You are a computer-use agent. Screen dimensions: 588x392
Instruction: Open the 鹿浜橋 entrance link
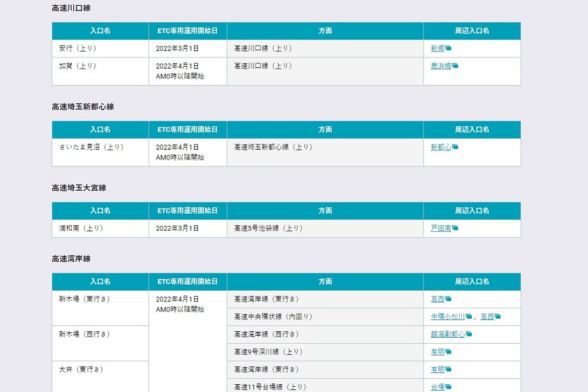click(x=442, y=65)
